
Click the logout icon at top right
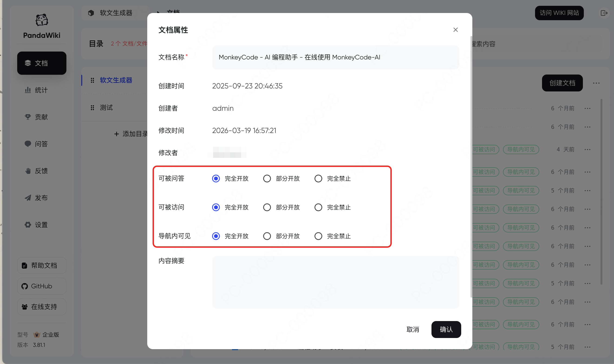click(604, 13)
